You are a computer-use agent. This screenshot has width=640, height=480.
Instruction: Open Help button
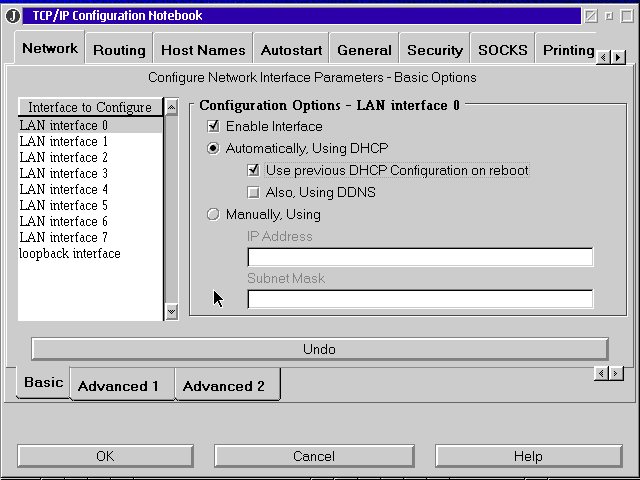(x=529, y=456)
